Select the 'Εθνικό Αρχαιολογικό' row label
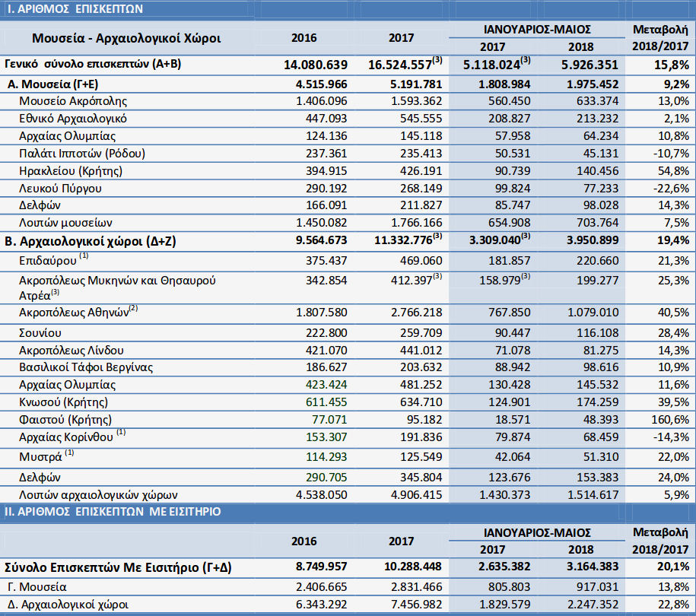This screenshot has width=696, height=616. (x=73, y=119)
